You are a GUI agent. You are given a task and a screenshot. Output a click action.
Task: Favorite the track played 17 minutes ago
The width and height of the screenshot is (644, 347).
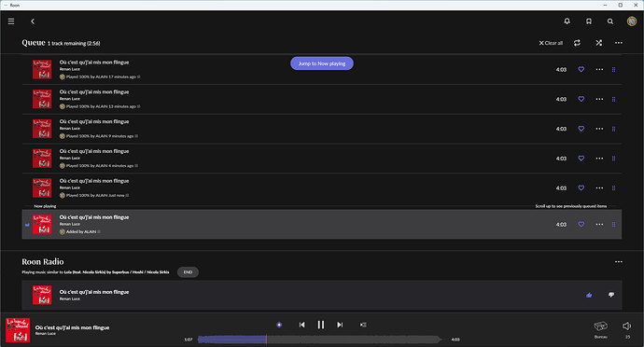[581, 69]
